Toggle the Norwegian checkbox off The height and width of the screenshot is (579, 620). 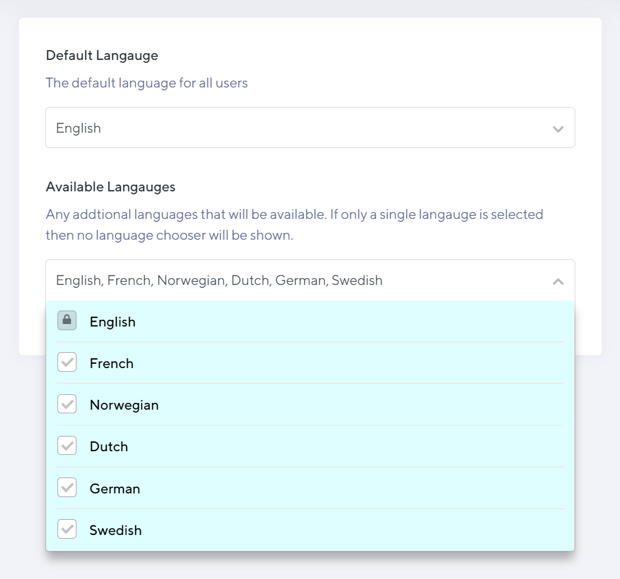tap(67, 405)
